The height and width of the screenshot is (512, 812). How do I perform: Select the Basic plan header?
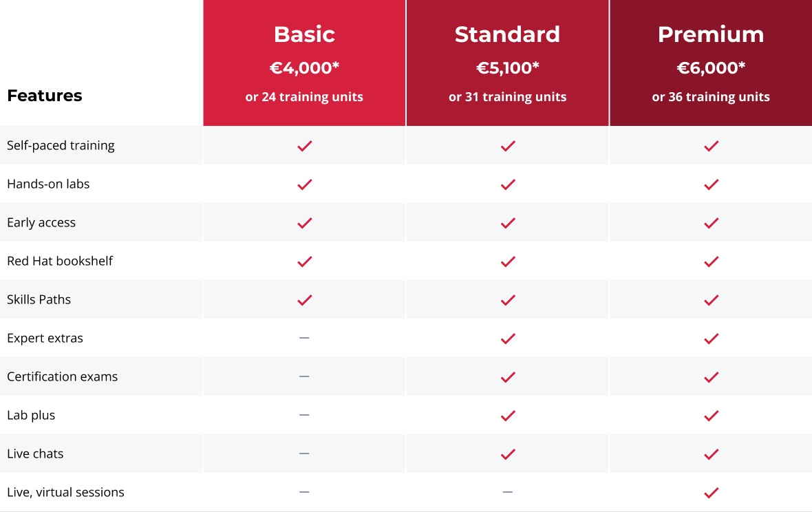(304, 63)
